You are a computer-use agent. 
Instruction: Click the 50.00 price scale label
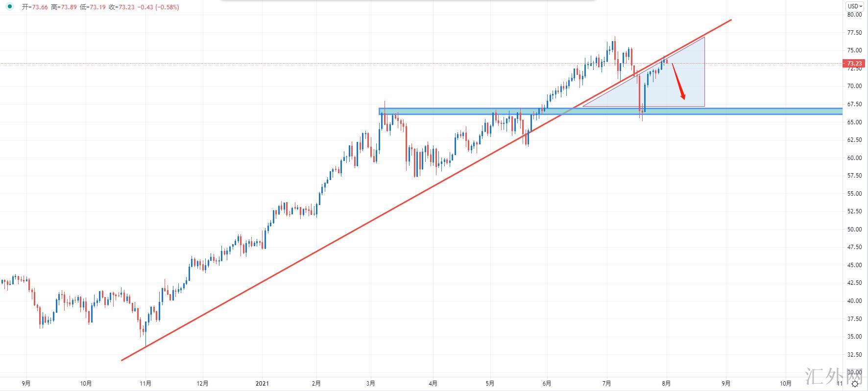pos(854,230)
